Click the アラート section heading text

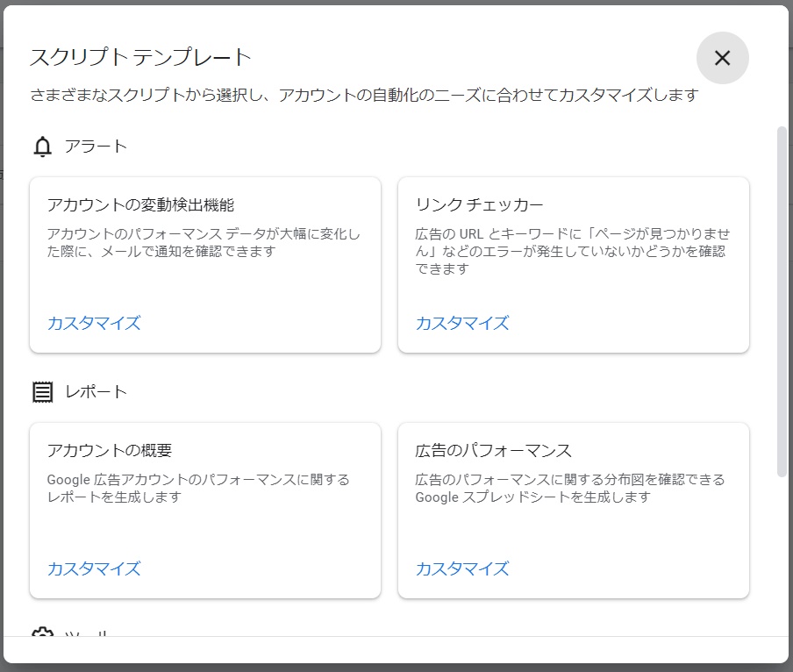click(x=96, y=147)
